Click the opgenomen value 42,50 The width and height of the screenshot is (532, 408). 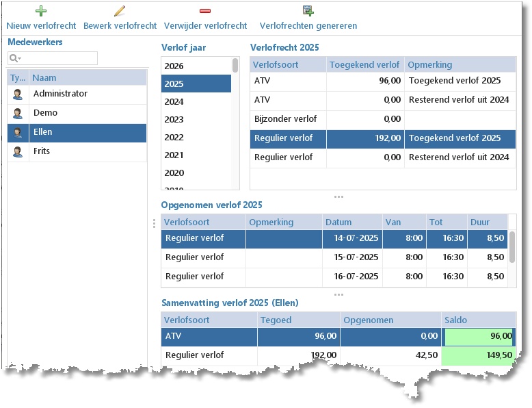[427, 355]
